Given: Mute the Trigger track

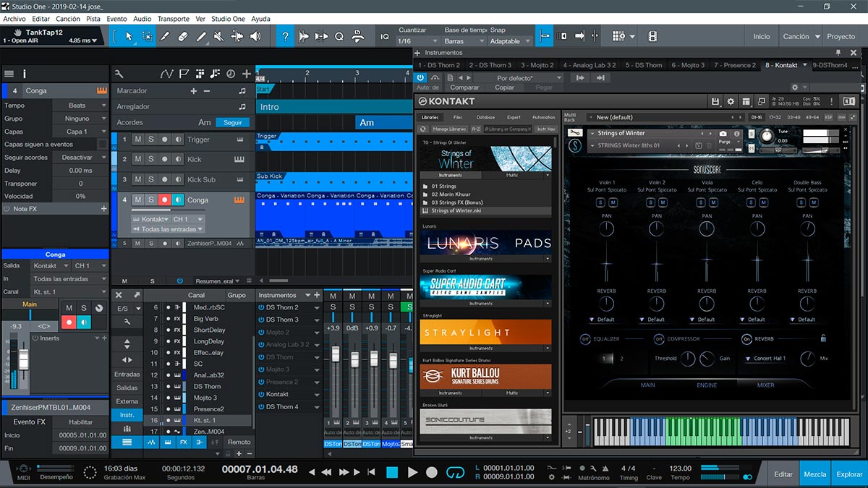Looking at the screenshot, I should pyautogui.click(x=137, y=140).
